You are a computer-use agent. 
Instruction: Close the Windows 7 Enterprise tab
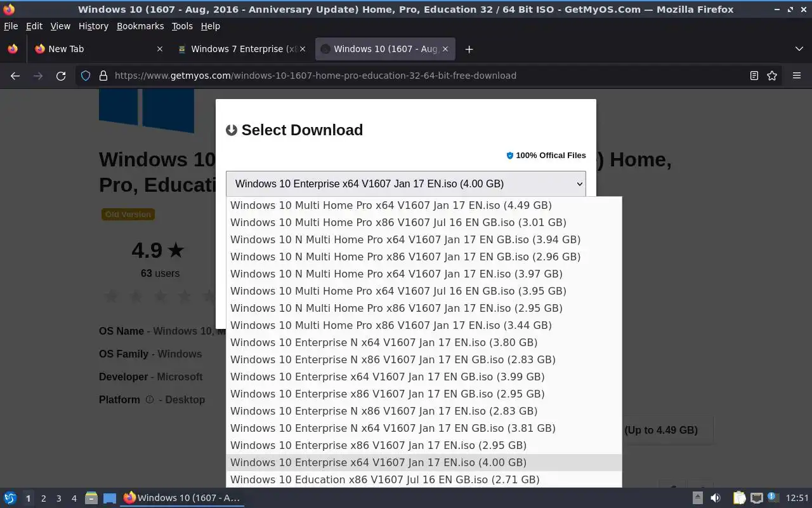(x=303, y=49)
